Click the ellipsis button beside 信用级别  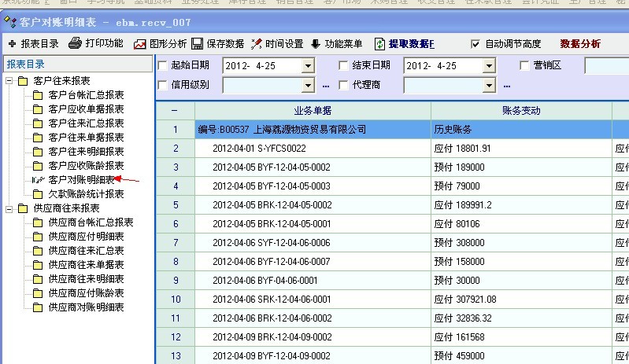point(326,85)
